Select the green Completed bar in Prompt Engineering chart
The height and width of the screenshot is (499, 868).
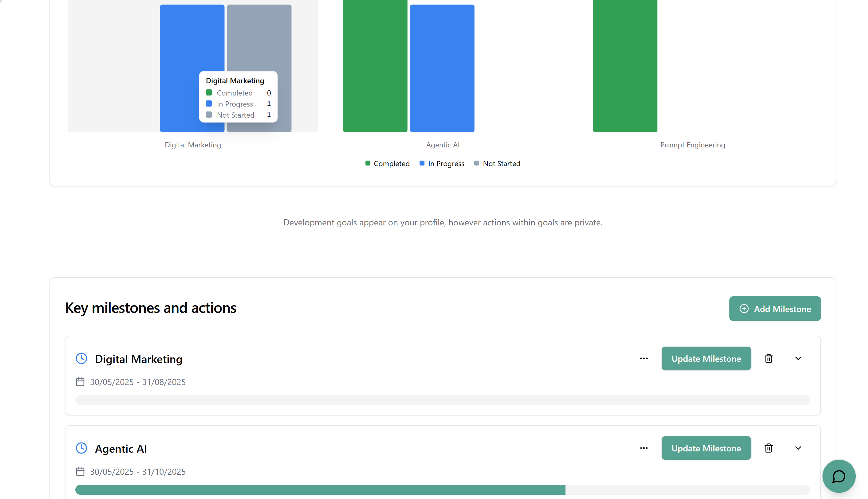(x=624, y=68)
